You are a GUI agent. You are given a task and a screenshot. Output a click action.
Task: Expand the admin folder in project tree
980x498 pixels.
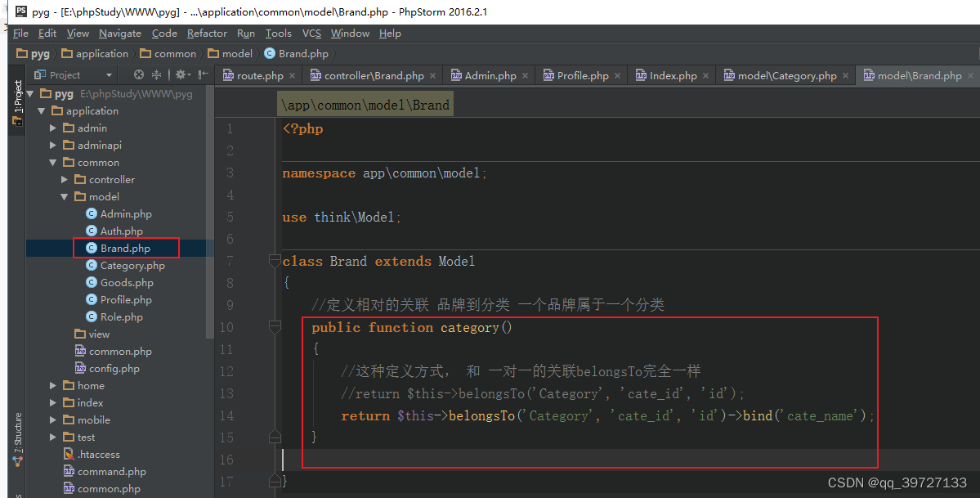(54, 128)
